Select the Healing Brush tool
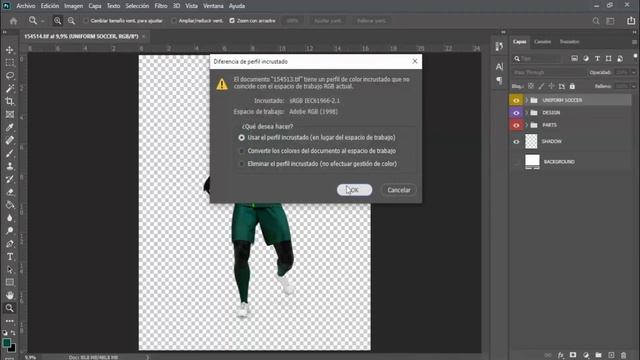Image resolution: width=640 pixels, height=360 pixels. 9,140
